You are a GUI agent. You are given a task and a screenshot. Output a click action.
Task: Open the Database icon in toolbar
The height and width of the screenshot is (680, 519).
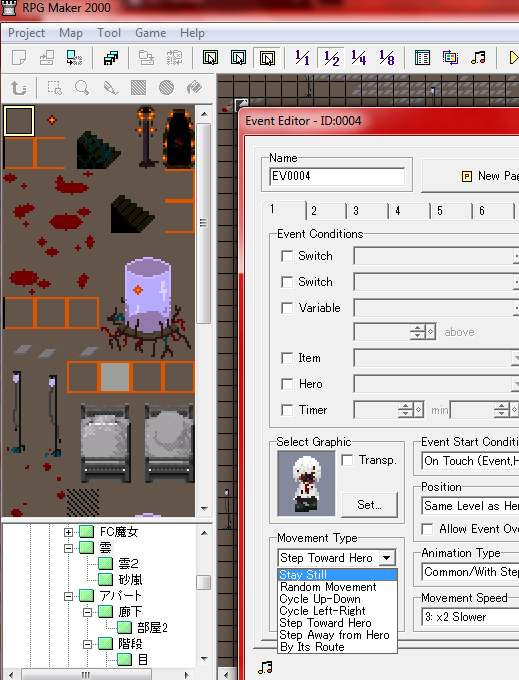pyautogui.click(x=422, y=58)
